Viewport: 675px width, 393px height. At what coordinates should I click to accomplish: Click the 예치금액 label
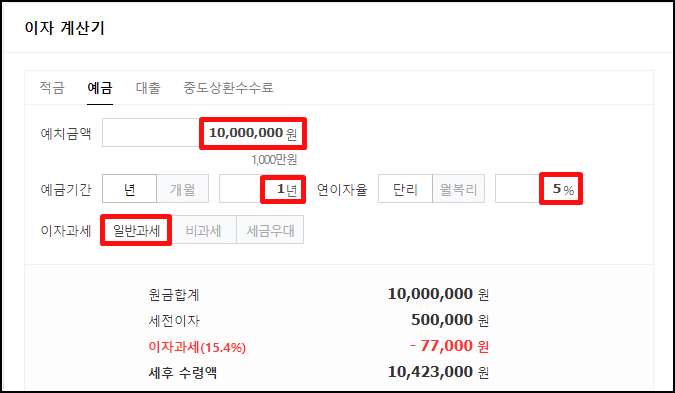click(x=66, y=133)
